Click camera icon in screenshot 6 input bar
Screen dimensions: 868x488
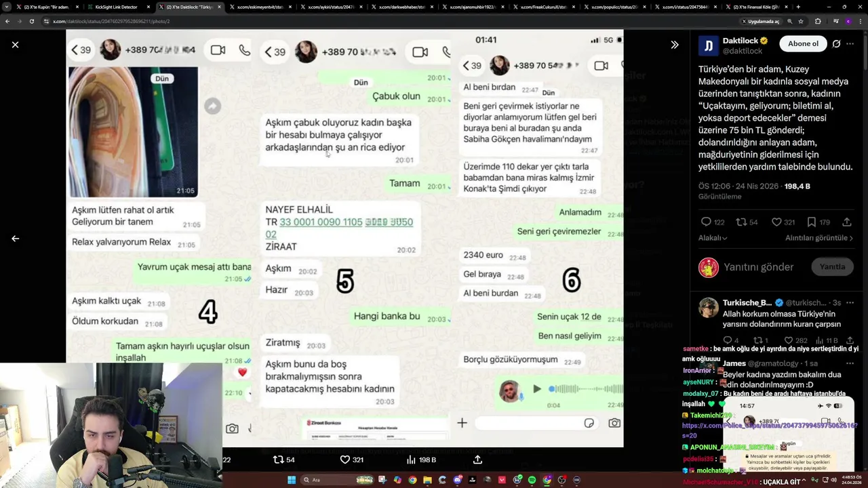point(614,423)
